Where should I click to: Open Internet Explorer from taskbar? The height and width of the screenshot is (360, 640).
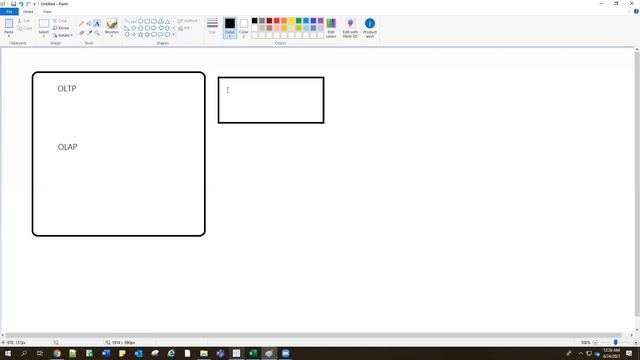[171, 353]
